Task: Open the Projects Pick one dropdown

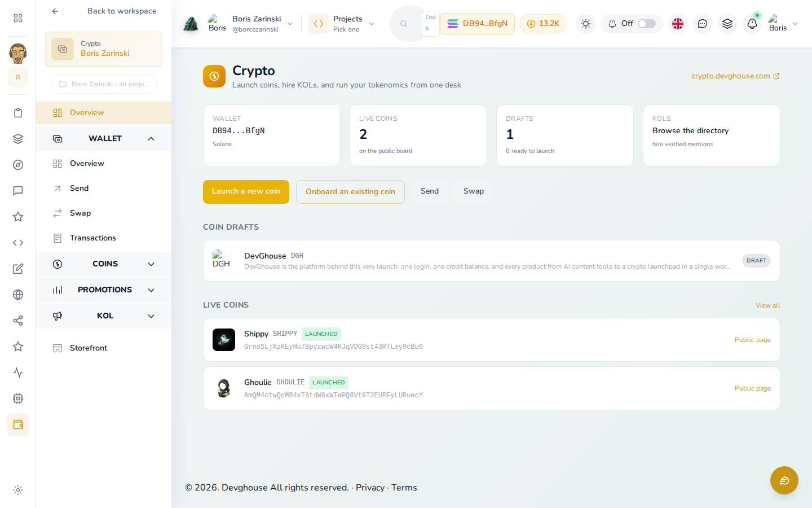Action: 342,24
